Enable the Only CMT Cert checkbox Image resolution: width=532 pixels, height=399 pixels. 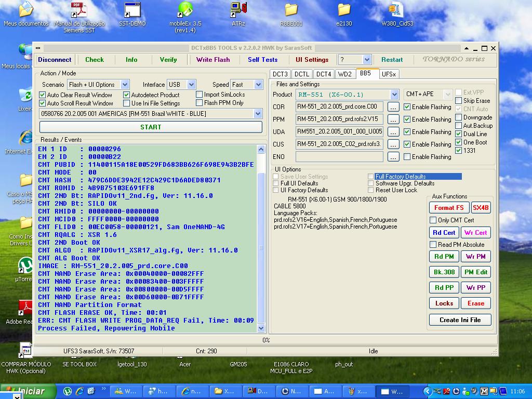(x=433, y=220)
